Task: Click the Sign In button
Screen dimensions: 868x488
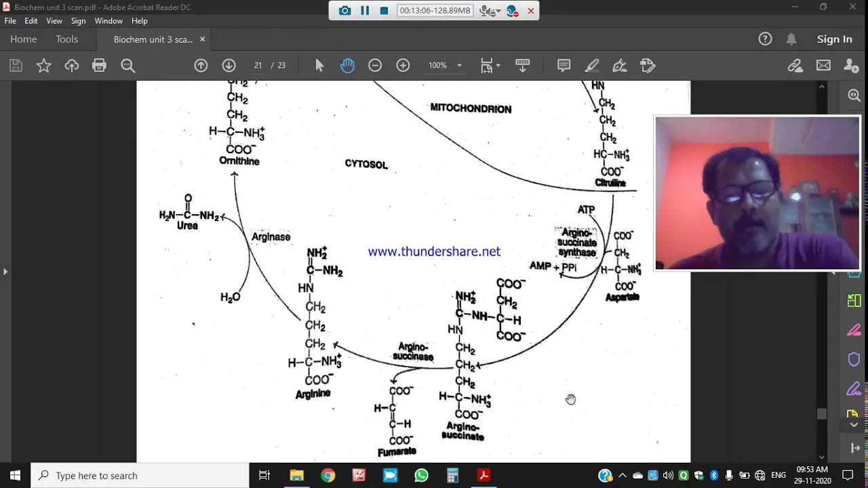Action: coord(835,39)
